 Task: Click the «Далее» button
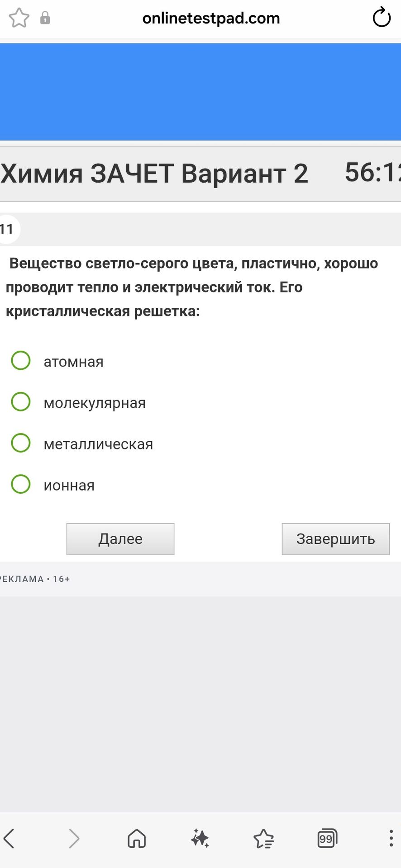(x=120, y=539)
